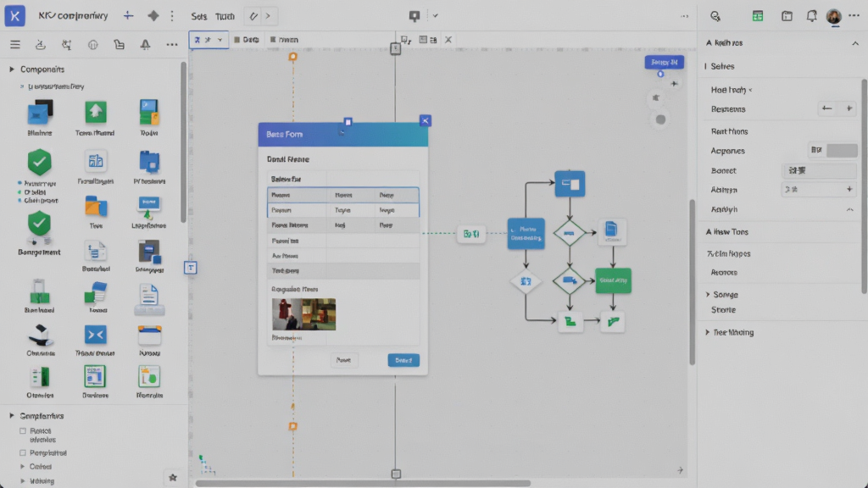The height and width of the screenshot is (488, 868).
Task: Tick the checkbox labeled Perrpistred
Action: coord(23,452)
